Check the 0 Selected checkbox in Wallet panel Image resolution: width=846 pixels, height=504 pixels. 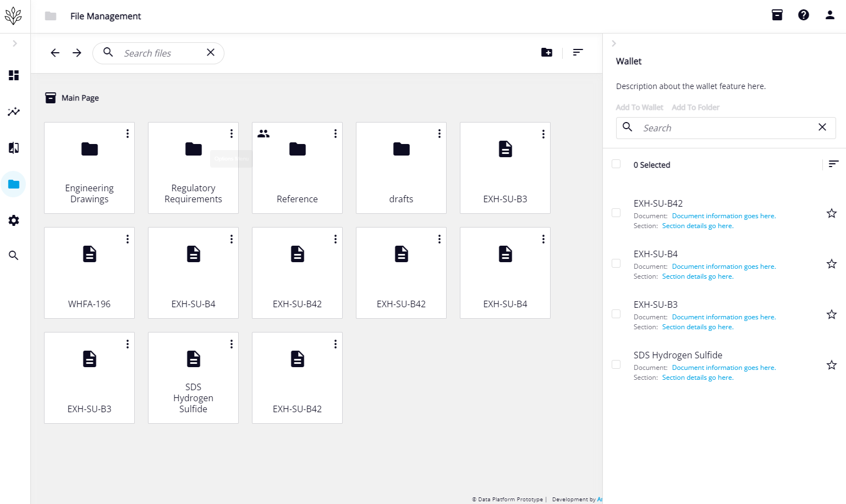point(616,164)
